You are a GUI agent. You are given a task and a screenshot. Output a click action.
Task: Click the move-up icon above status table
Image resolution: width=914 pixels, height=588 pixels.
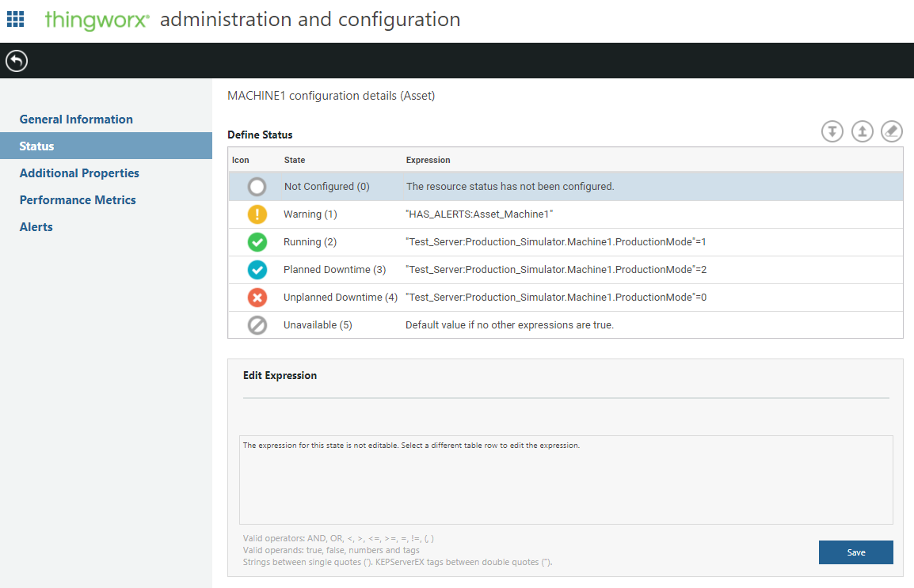862,131
